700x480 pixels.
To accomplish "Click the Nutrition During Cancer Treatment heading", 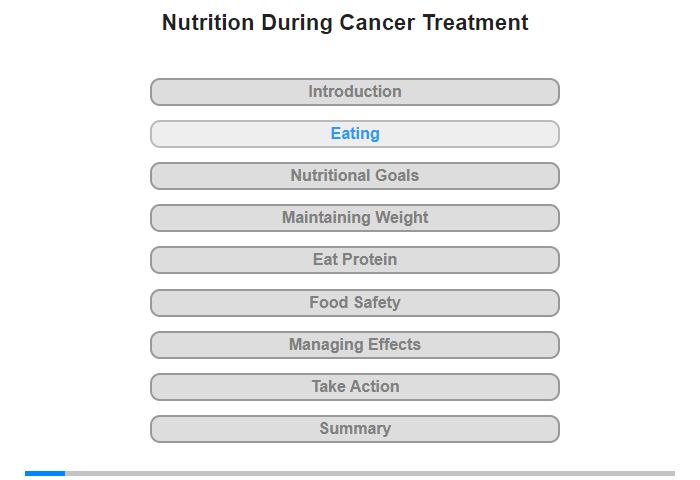I will pyautogui.click(x=345, y=22).
